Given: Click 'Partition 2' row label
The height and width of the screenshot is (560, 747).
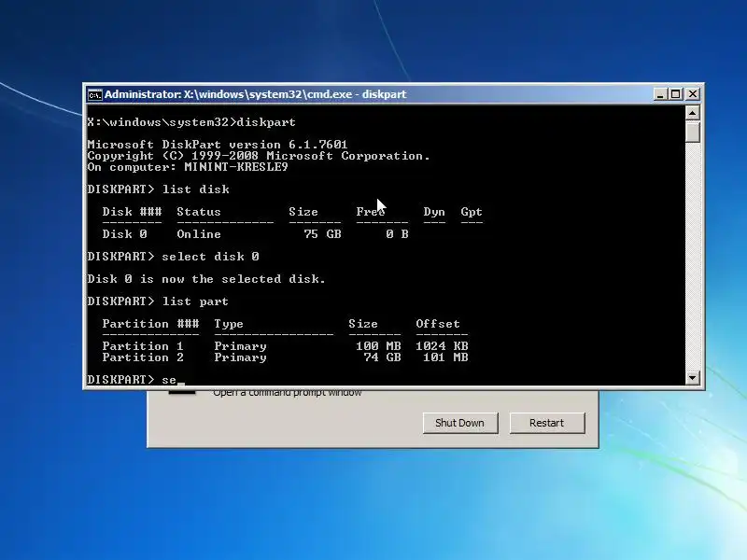Looking at the screenshot, I should click(143, 357).
